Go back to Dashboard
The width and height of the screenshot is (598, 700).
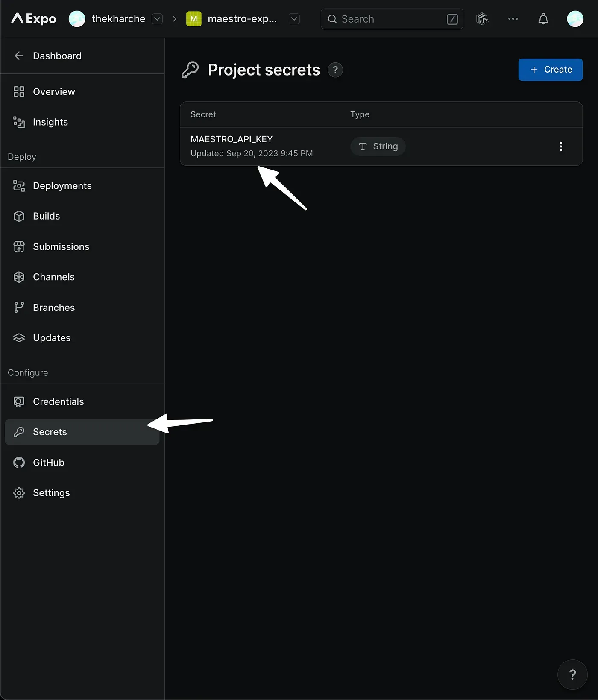pyautogui.click(x=57, y=56)
